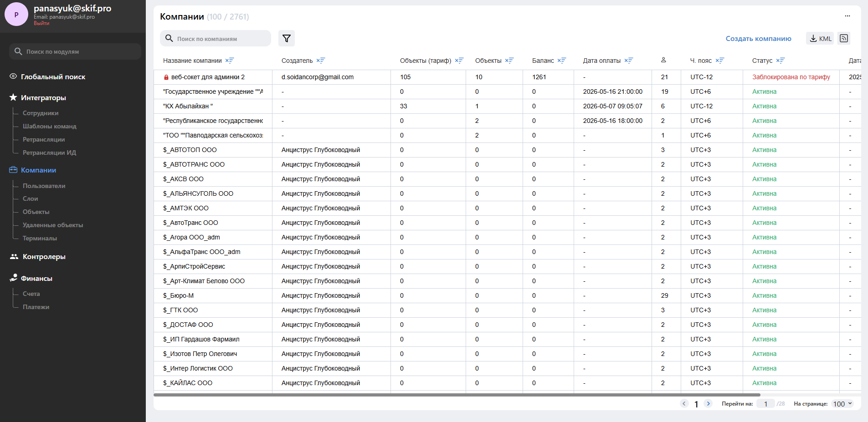The image size is (868, 422).
Task: Open the per-page 100 dropdown
Action: [842, 404]
